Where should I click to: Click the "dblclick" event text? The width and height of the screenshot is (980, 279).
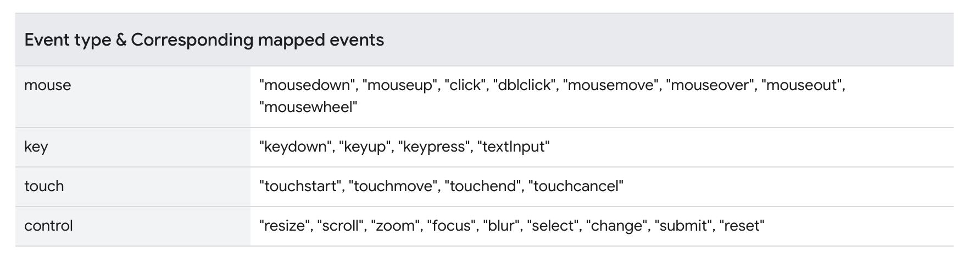[x=525, y=85]
